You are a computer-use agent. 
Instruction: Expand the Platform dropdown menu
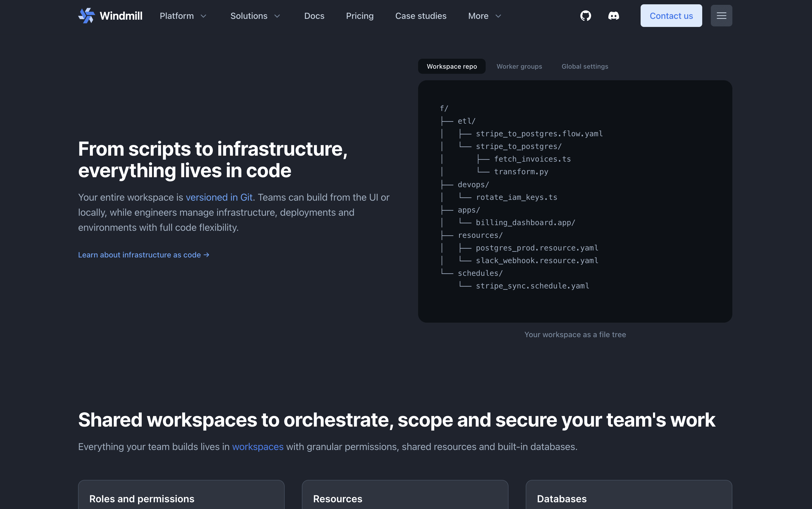coord(183,16)
